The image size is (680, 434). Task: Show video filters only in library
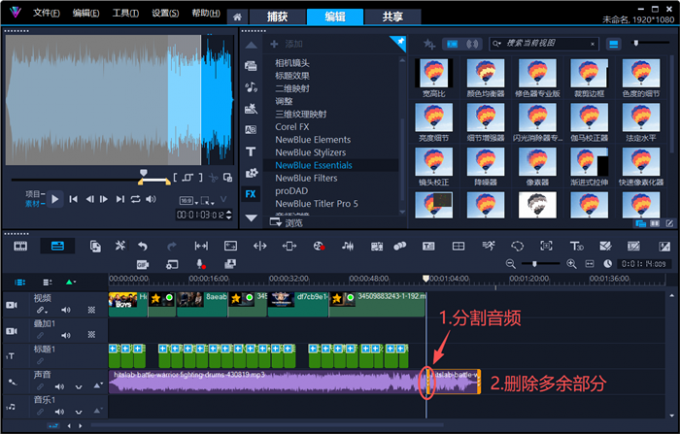click(x=452, y=44)
